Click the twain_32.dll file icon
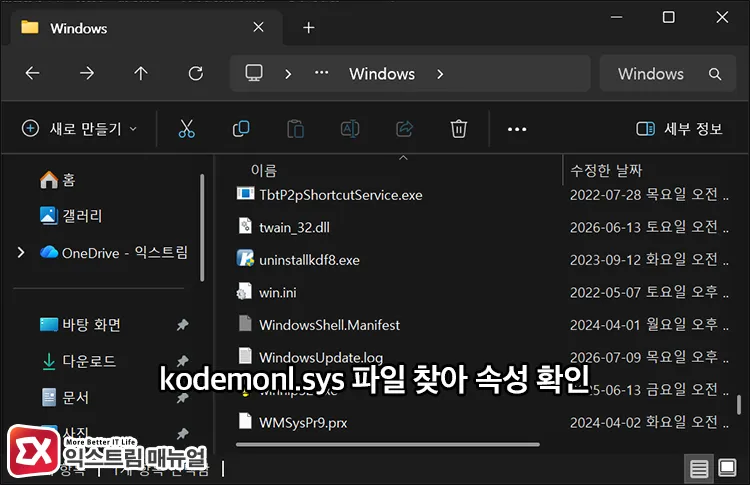750x485 pixels. click(x=245, y=226)
